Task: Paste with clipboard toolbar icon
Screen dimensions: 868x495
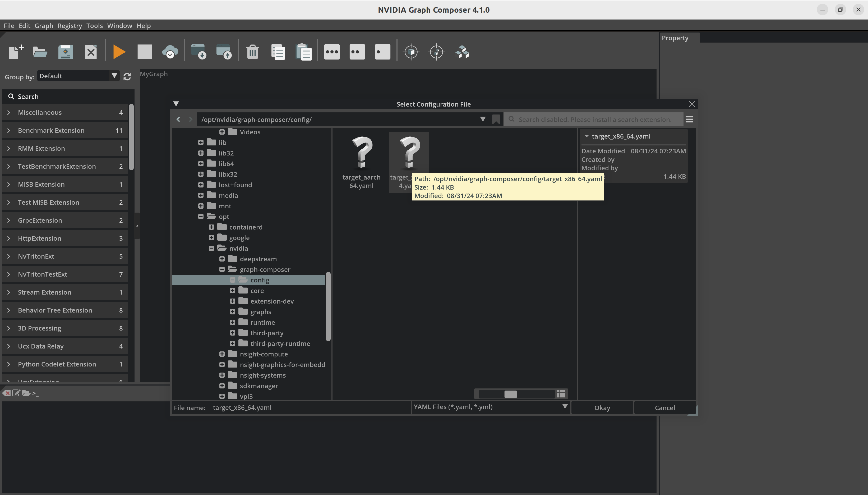Action: 304,52
